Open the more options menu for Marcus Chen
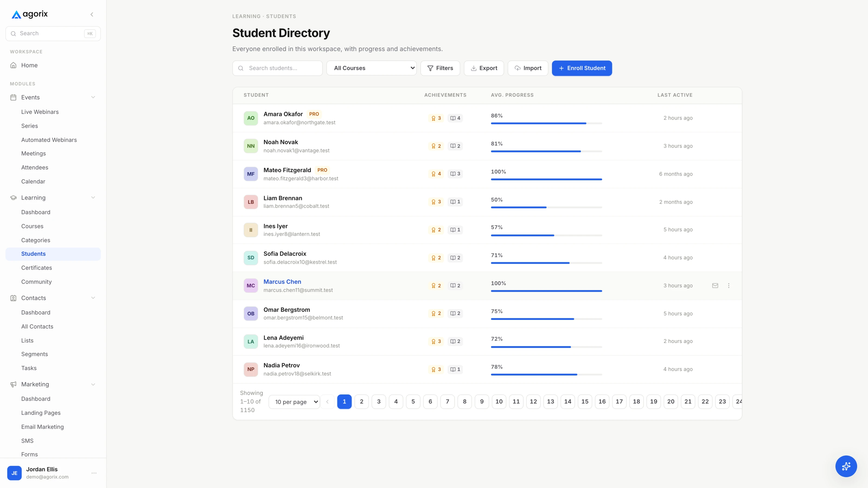The width and height of the screenshot is (868, 488). pos(729,285)
